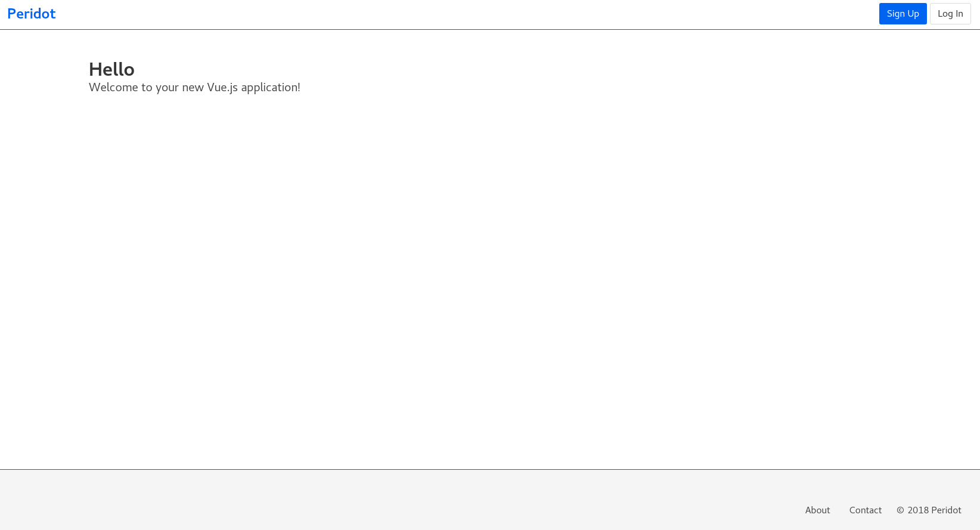Screen dimensions: 980x530
Task: Click the blue Sign Up button
Action: [x=903, y=14]
